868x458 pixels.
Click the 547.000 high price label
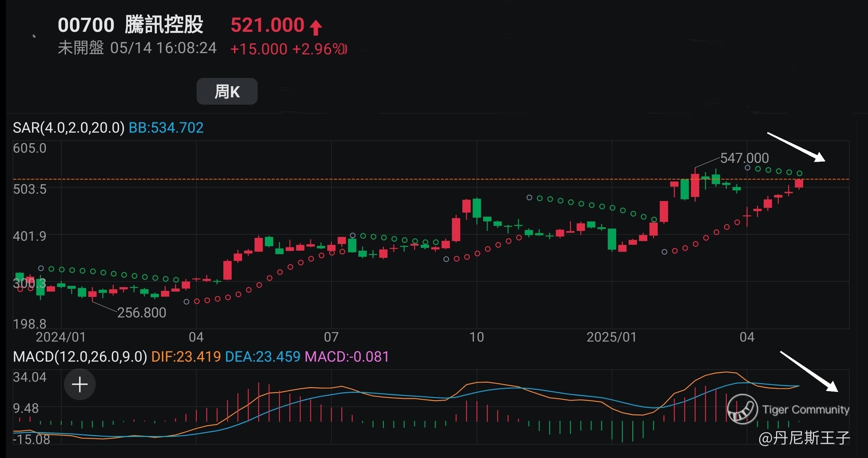[744, 158]
